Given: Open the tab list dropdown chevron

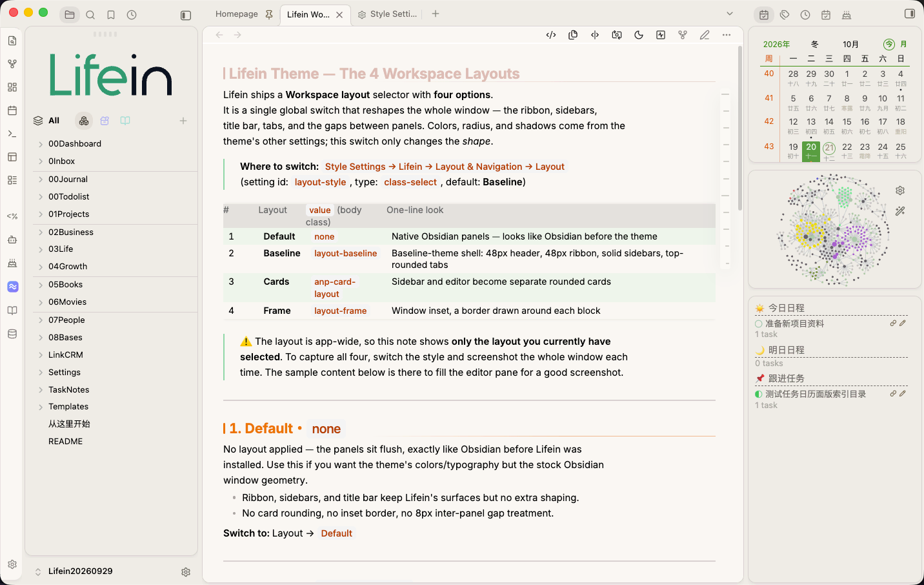Looking at the screenshot, I should (x=730, y=14).
